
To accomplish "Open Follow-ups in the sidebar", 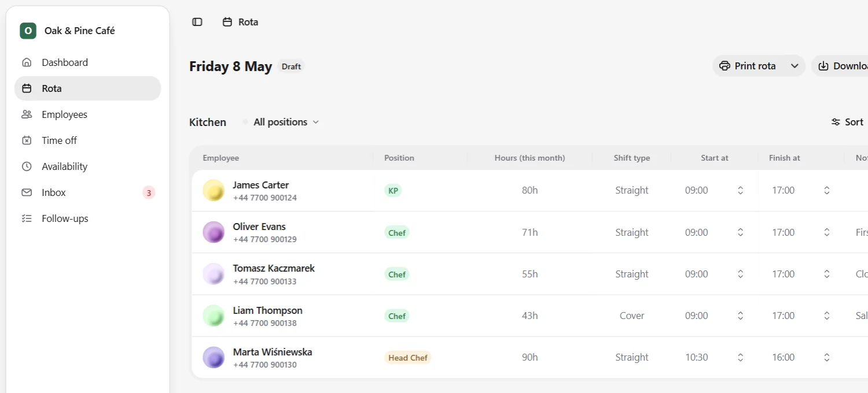I will click(87, 218).
